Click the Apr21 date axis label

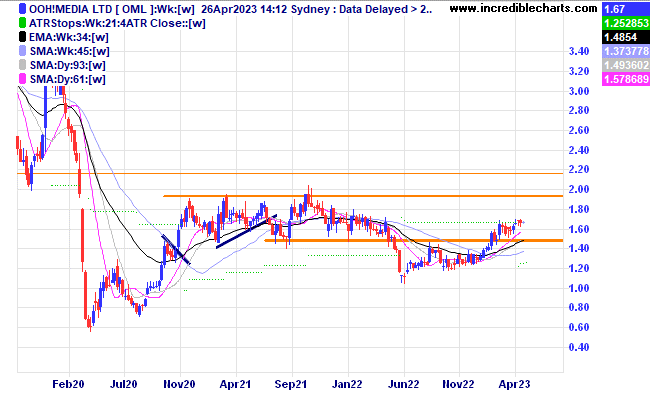(x=235, y=384)
